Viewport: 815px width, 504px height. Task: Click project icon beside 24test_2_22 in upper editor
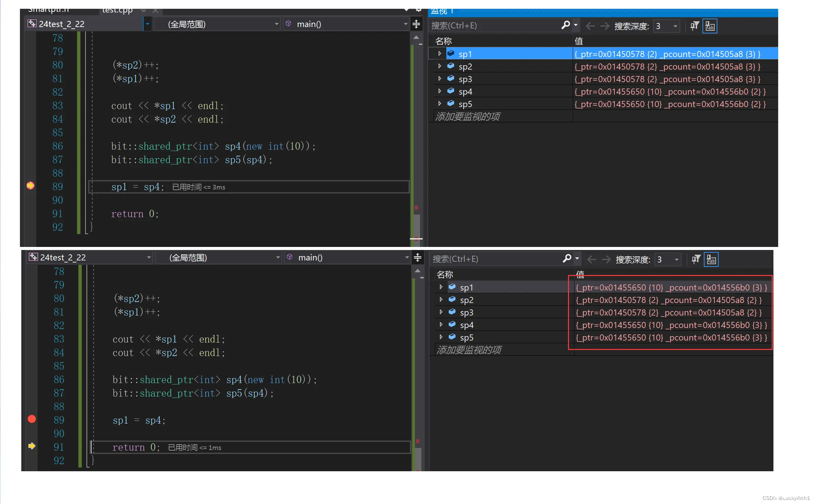pyautogui.click(x=32, y=24)
